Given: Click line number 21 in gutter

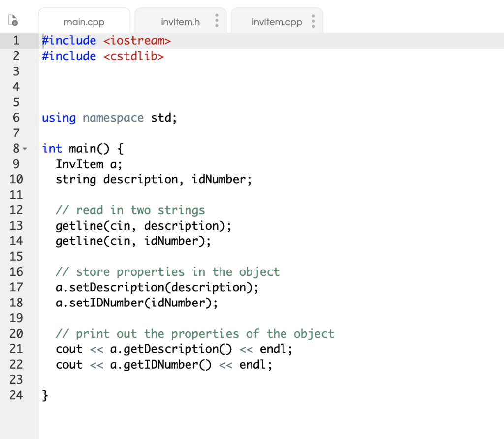Looking at the screenshot, I should pos(16,348).
